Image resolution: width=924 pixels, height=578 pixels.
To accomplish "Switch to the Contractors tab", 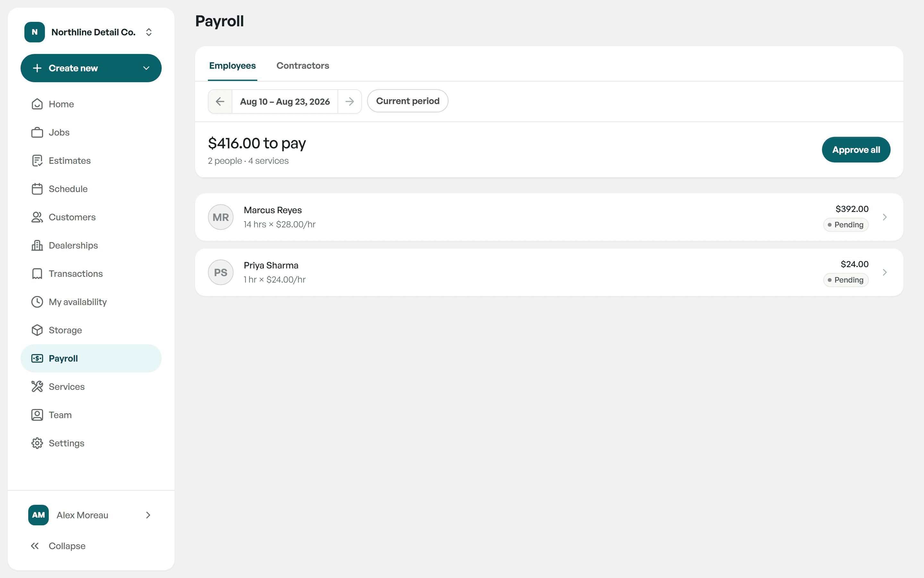I will pyautogui.click(x=303, y=66).
